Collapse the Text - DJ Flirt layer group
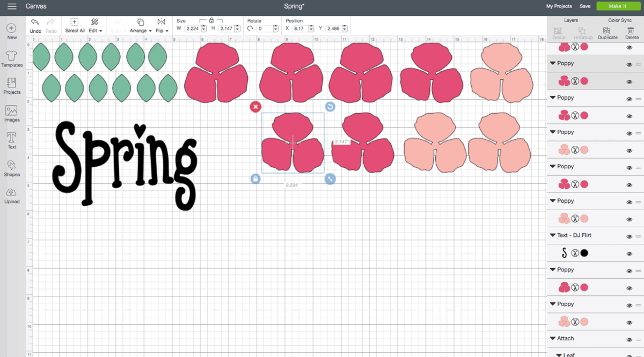Viewport: 644px width, 357px height. [x=552, y=235]
